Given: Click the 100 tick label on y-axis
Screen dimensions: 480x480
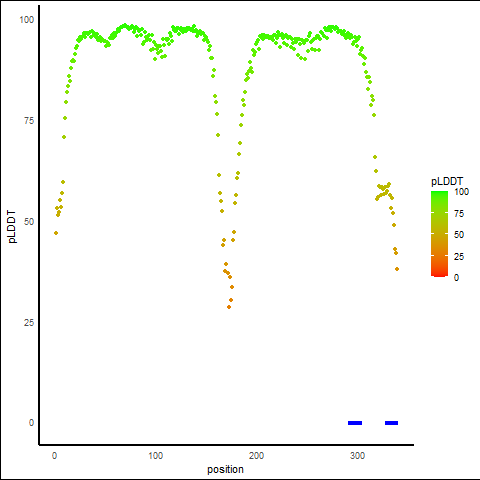Looking at the screenshot, I should tap(27, 20).
